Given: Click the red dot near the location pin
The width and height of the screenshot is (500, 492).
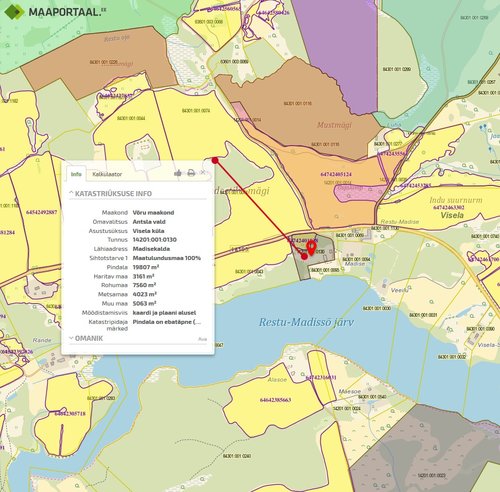Looking at the screenshot, I should 304,256.
